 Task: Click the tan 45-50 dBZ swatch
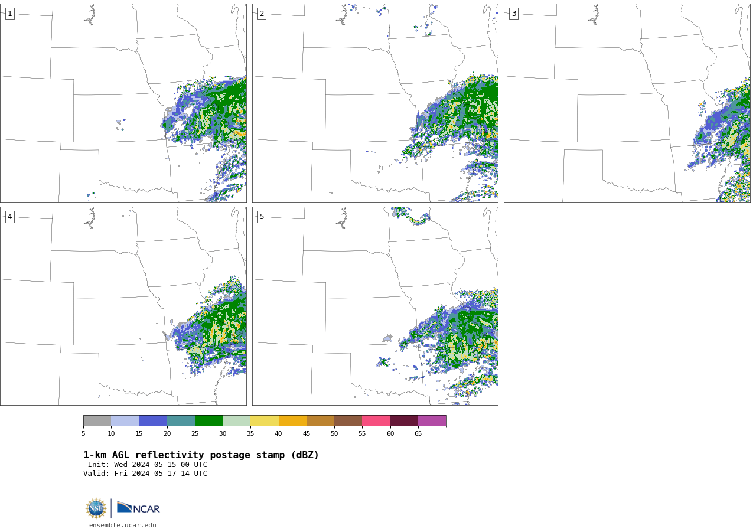pyautogui.click(x=320, y=420)
